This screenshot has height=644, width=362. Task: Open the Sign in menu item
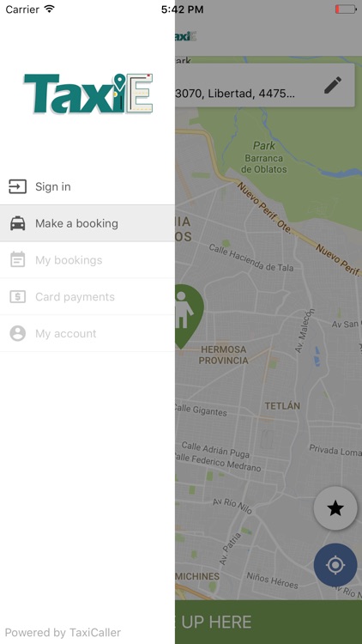coord(87,186)
